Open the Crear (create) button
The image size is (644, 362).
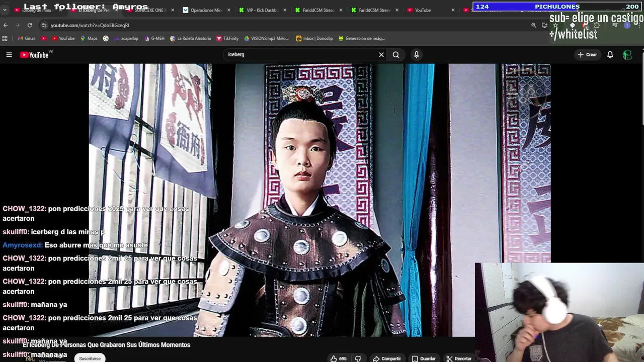pyautogui.click(x=587, y=55)
